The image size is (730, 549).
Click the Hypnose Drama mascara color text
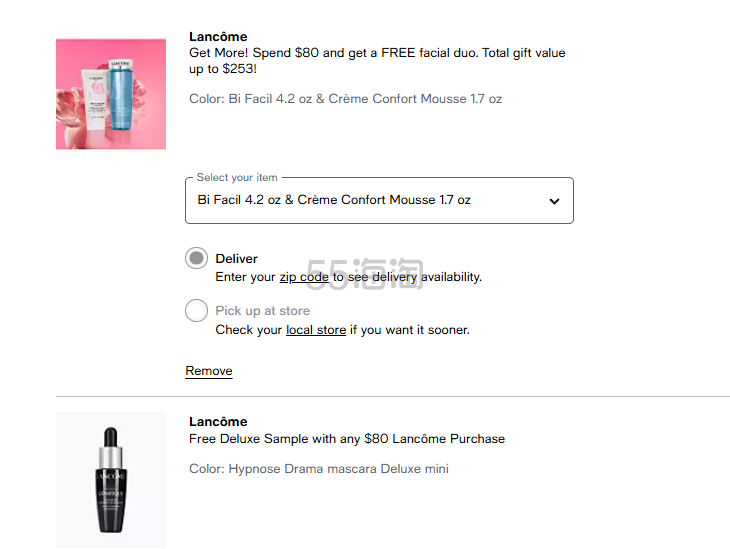319,469
